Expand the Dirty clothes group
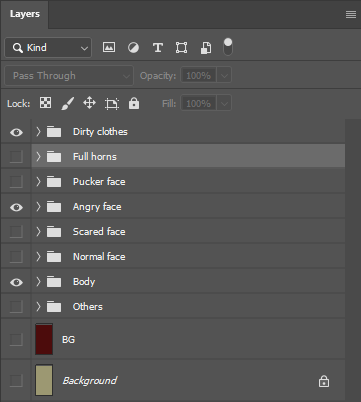The height and width of the screenshot is (402, 361). click(x=38, y=132)
